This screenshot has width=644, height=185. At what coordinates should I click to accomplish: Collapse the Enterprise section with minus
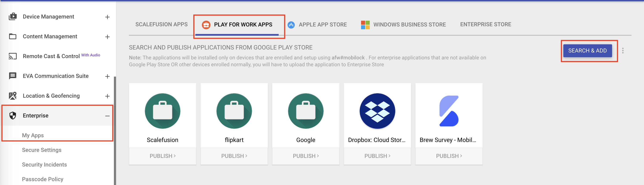[107, 116]
